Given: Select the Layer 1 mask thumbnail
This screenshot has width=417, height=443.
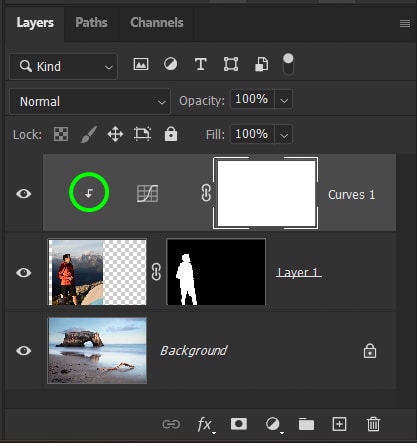Looking at the screenshot, I should [x=216, y=272].
